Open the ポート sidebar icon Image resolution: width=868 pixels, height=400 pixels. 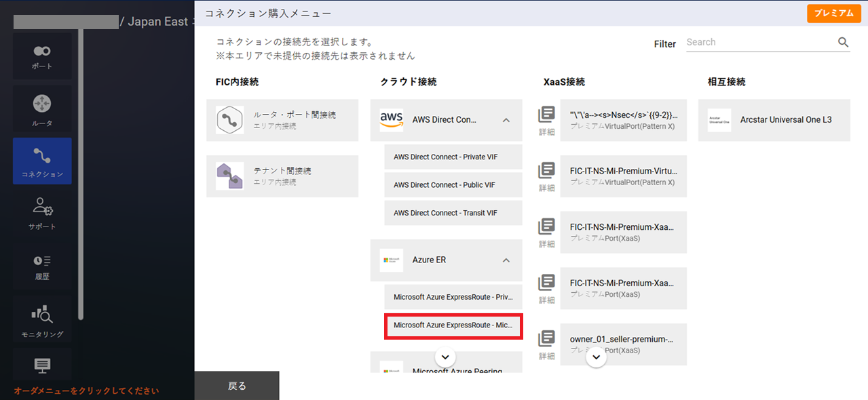42,56
